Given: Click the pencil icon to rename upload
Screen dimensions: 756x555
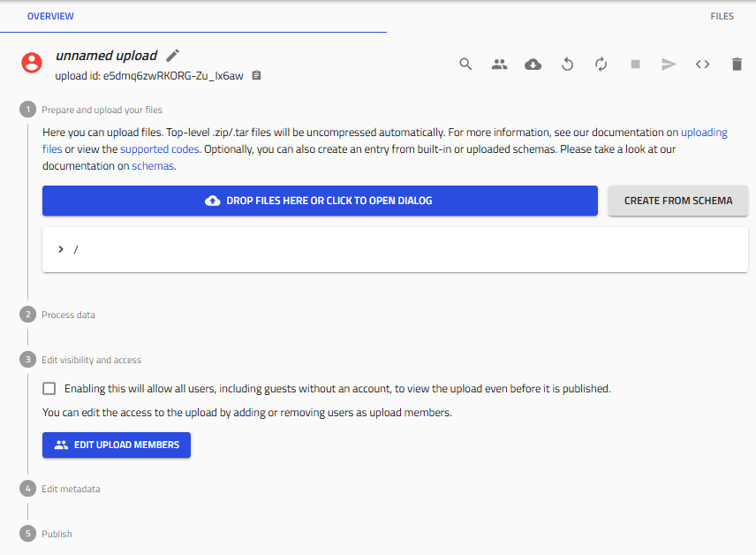Looking at the screenshot, I should [172, 56].
